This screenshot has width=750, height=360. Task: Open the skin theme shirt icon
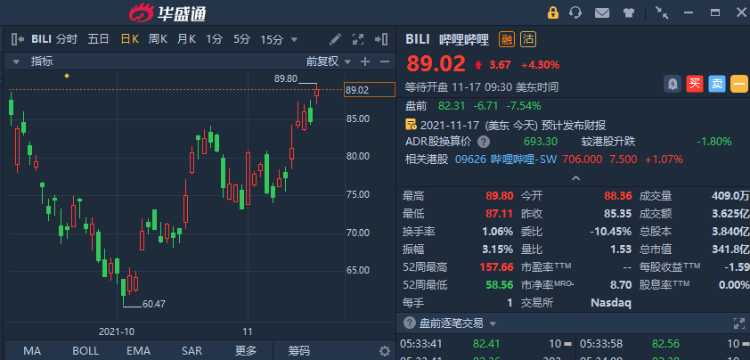629,13
